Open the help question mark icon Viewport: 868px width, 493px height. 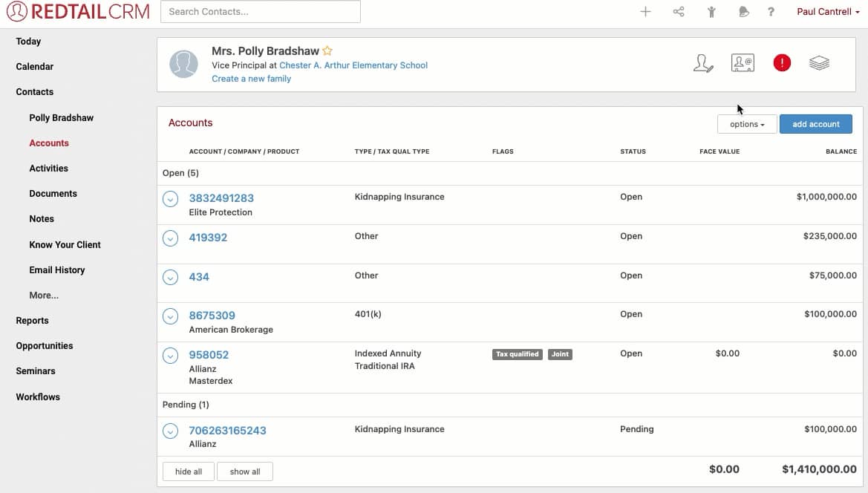771,12
